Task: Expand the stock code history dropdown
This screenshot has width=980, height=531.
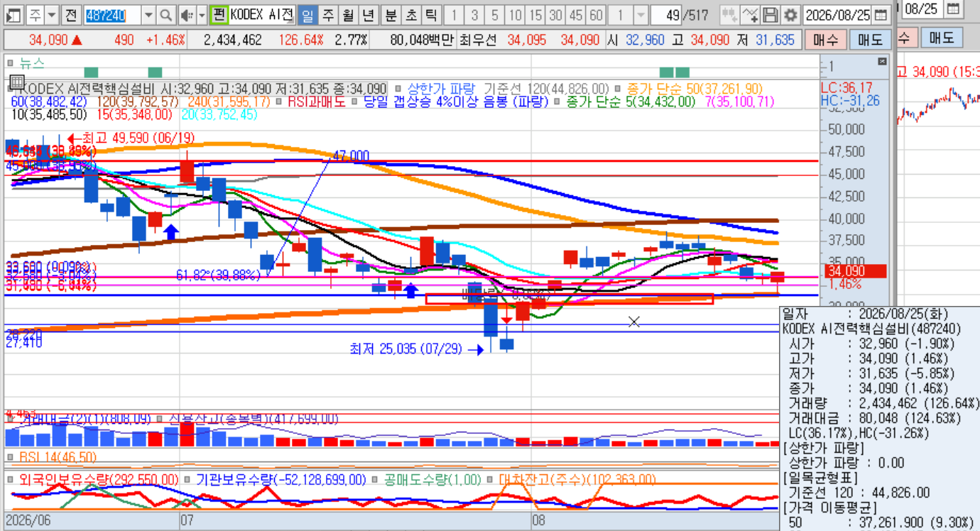Action: (x=148, y=15)
